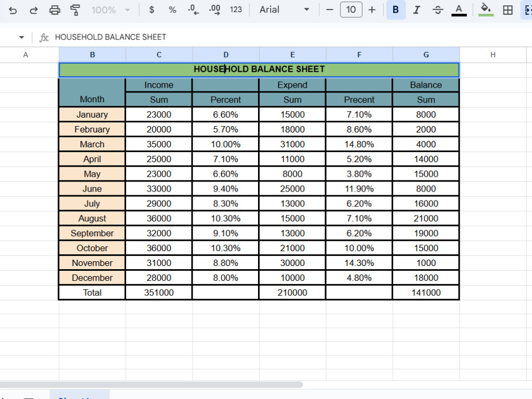Increase font size with plus button
The height and width of the screenshot is (399, 532).
point(372,10)
